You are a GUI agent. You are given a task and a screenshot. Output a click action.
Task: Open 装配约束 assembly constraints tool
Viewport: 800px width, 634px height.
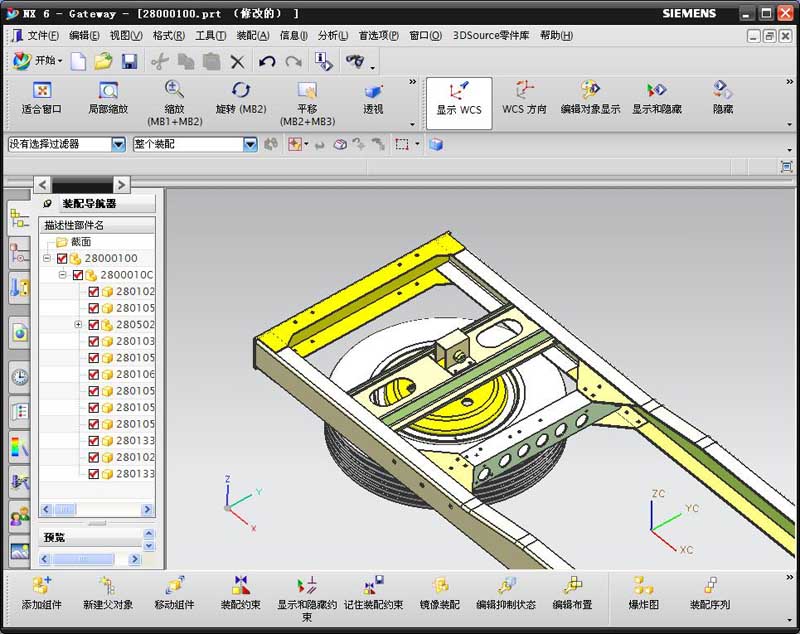point(241,586)
